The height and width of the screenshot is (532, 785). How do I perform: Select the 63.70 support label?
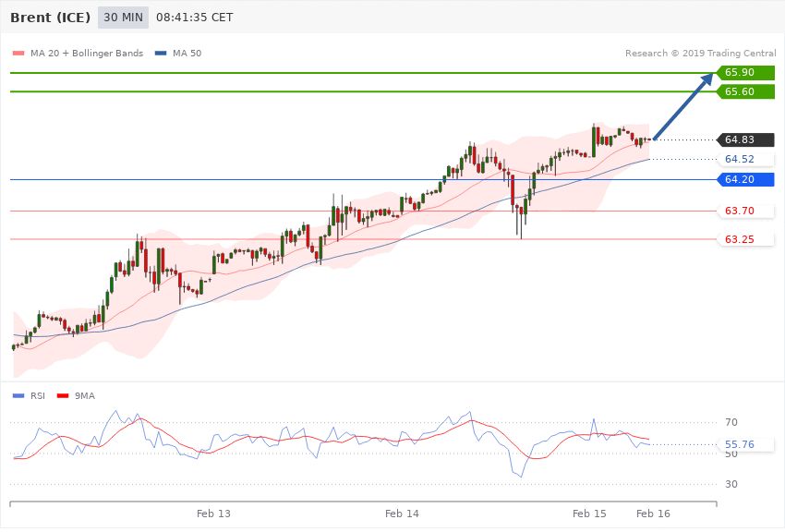(x=740, y=212)
